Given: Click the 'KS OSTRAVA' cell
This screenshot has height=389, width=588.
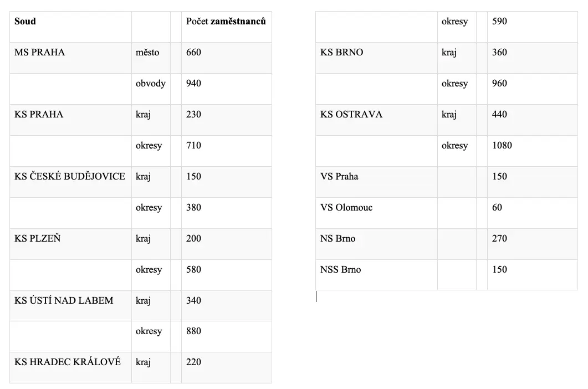Looking at the screenshot, I should (376, 120).
